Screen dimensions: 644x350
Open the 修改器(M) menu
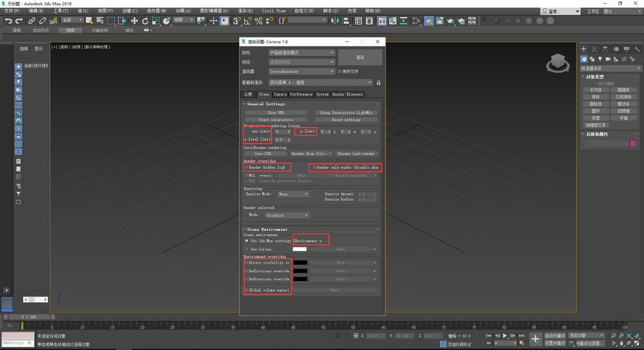pyautogui.click(x=157, y=11)
